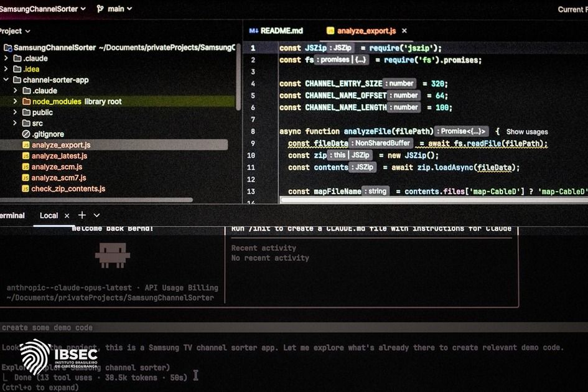Collapse the channel-sorter-app folder

pyautogui.click(x=6, y=80)
